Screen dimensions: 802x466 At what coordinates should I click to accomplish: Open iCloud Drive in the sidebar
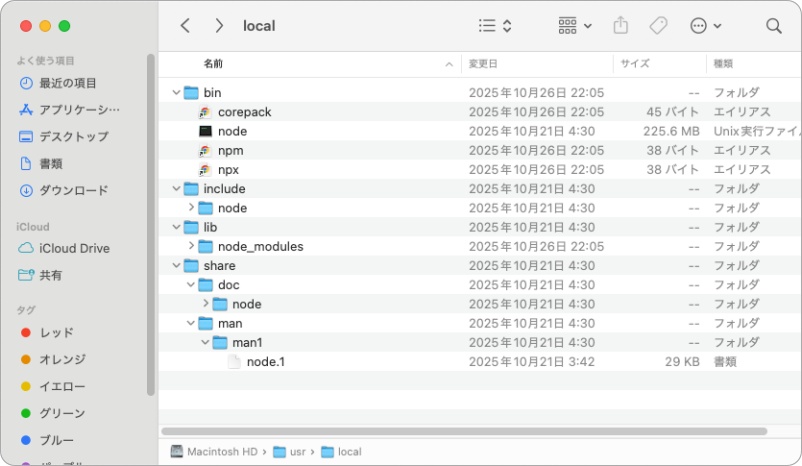pos(74,248)
